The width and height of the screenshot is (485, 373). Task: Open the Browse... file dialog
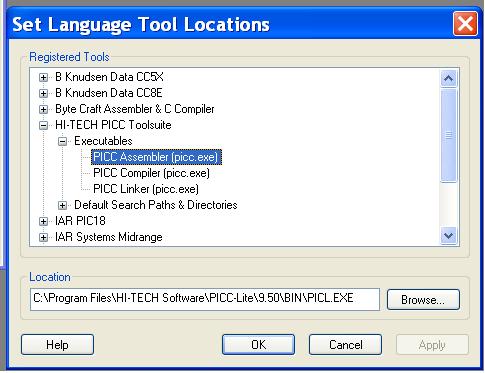coord(423,300)
